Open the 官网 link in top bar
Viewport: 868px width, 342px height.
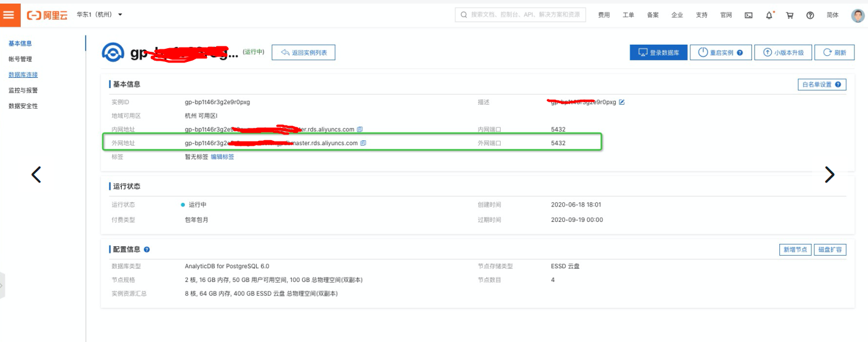click(x=726, y=15)
